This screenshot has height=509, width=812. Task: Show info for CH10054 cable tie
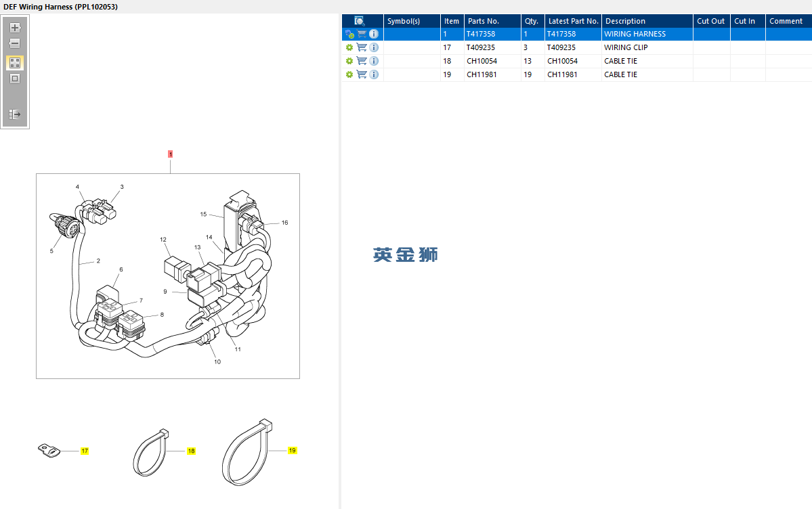click(374, 61)
